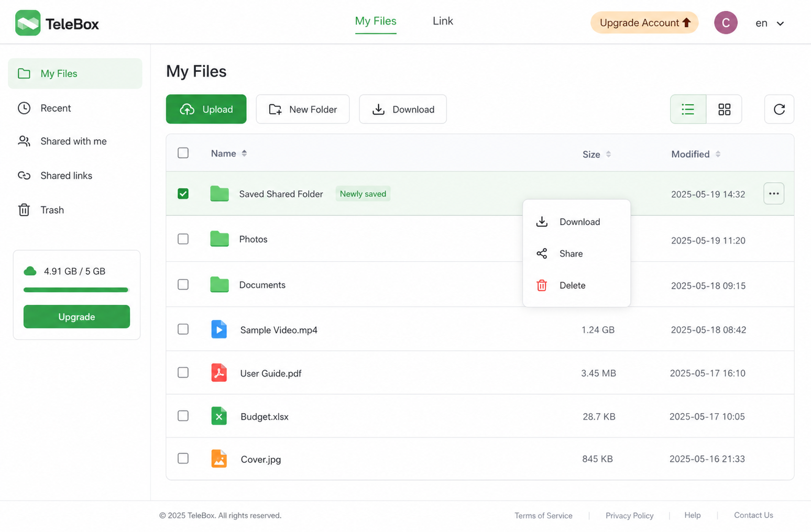Click the Saved Shared Folder folder icon

220,194
